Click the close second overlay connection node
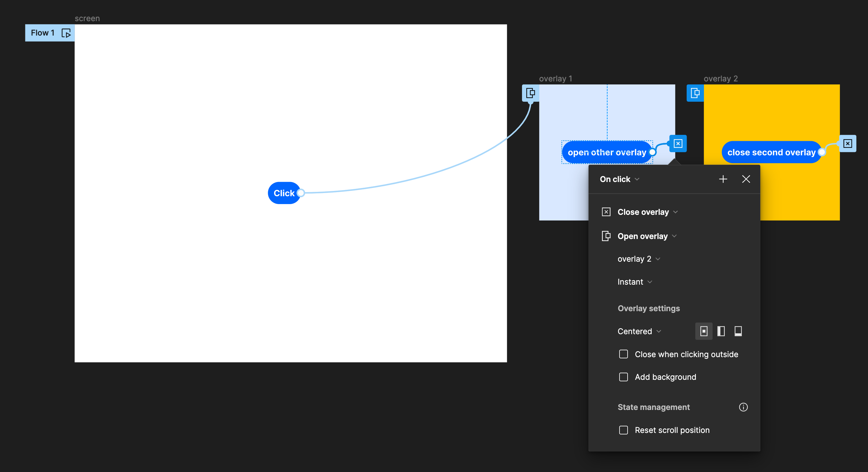The width and height of the screenshot is (868, 472). coord(822,152)
